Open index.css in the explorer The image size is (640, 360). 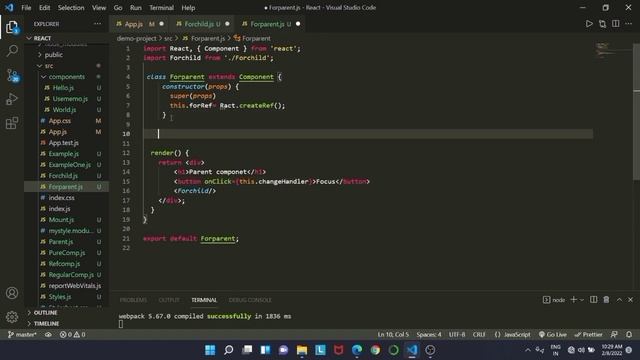click(x=67, y=198)
